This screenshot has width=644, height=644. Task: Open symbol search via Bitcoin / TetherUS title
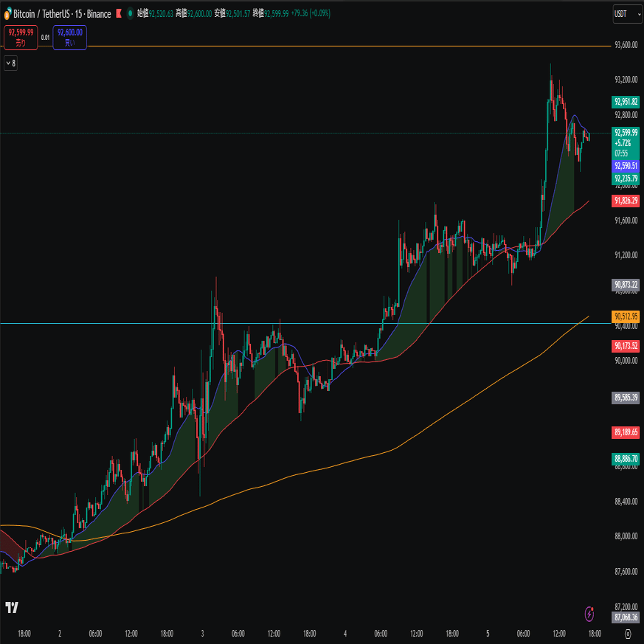click(x=42, y=14)
